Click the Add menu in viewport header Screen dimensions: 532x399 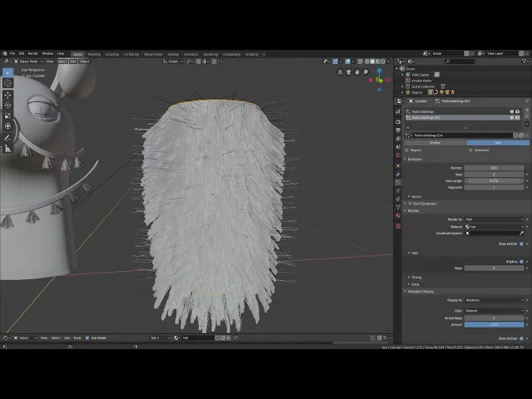point(72,61)
